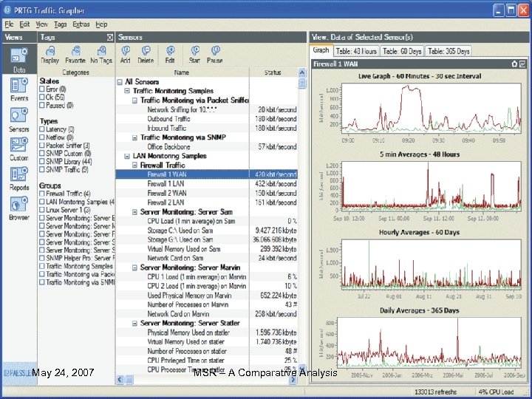Select the Office Backbone sensor

(x=207, y=146)
